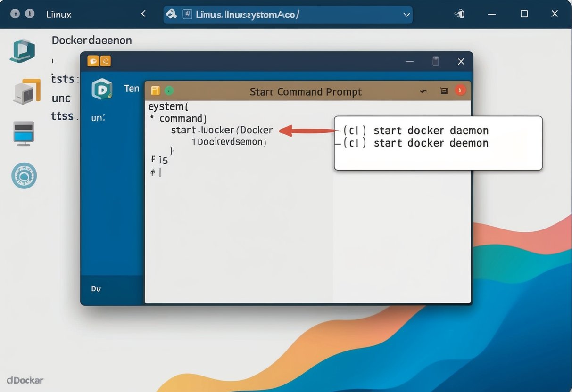Click the back chevron in the top bar

143,14
